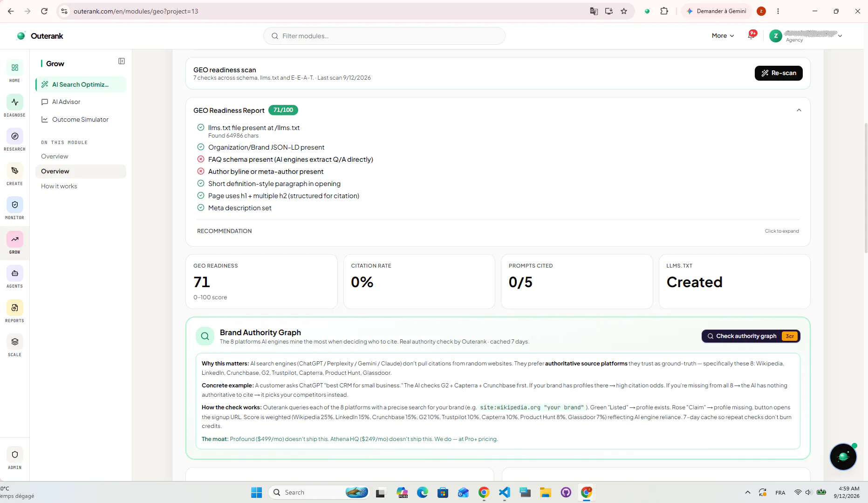Open notifications bell
The height and width of the screenshot is (503, 868).
click(x=752, y=35)
